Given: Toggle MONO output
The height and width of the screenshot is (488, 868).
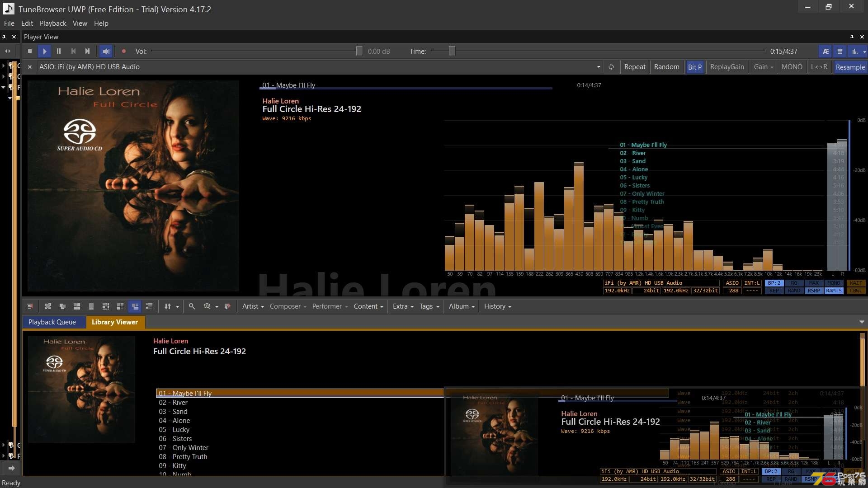Looking at the screenshot, I should 792,67.
